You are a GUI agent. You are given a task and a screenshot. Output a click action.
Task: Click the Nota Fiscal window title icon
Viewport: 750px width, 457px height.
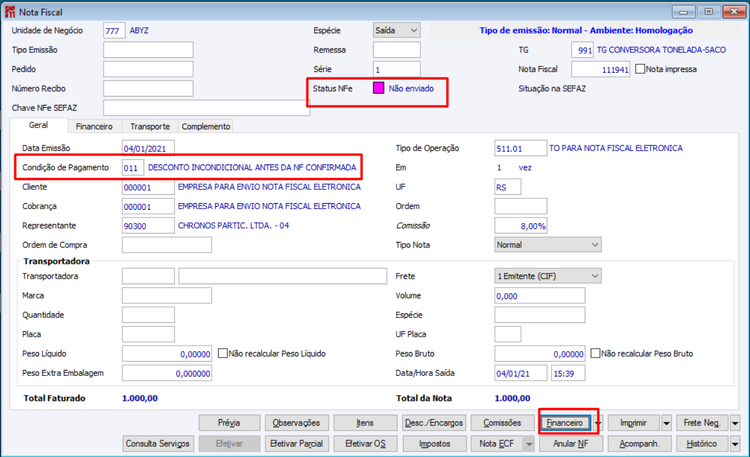pos(10,11)
